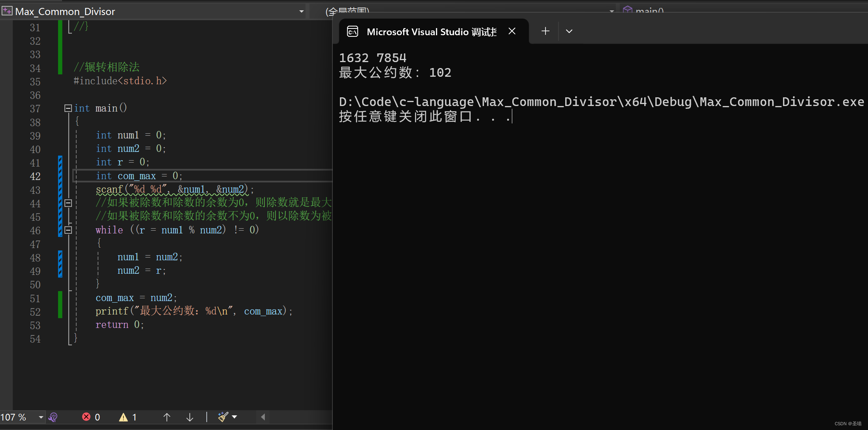The width and height of the screenshot is (868, 430).
Task: Open the Max_Common_Divisor project dropdown
Action: coord(301,11)
